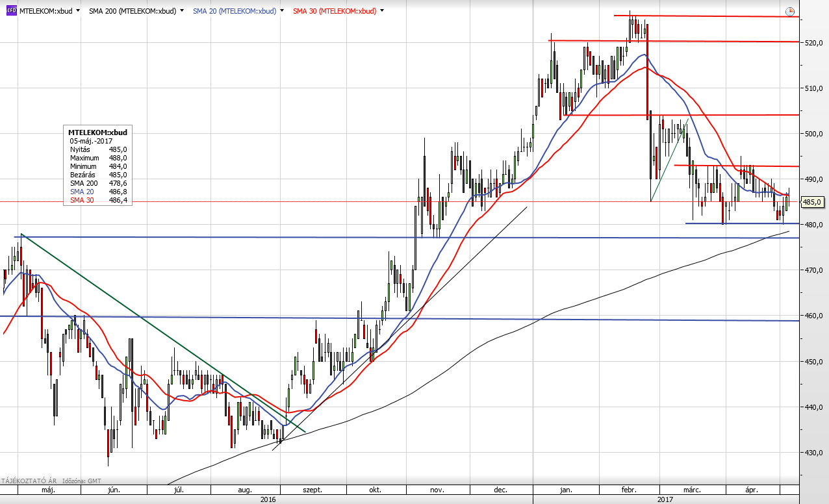Click the ápr. month label on time axis
Viewport: 829px width, 504px height.
(x=752, y=490)
